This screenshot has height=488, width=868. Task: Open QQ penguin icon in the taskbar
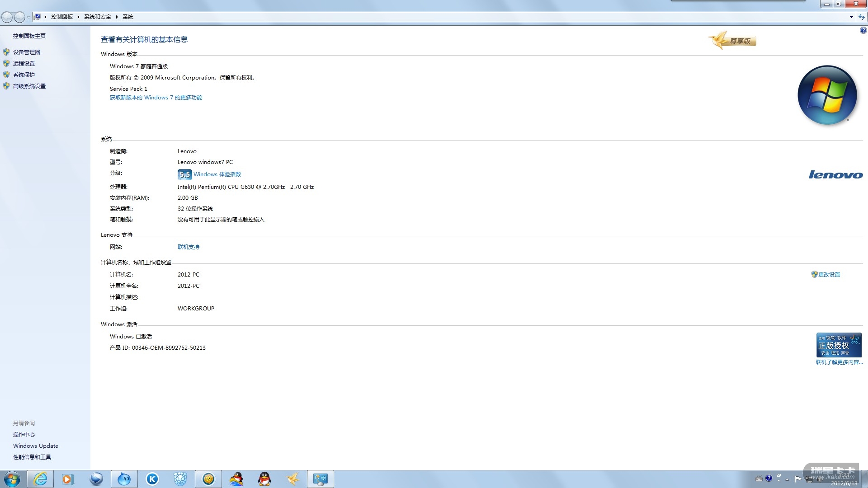click(x=264, y=479)
